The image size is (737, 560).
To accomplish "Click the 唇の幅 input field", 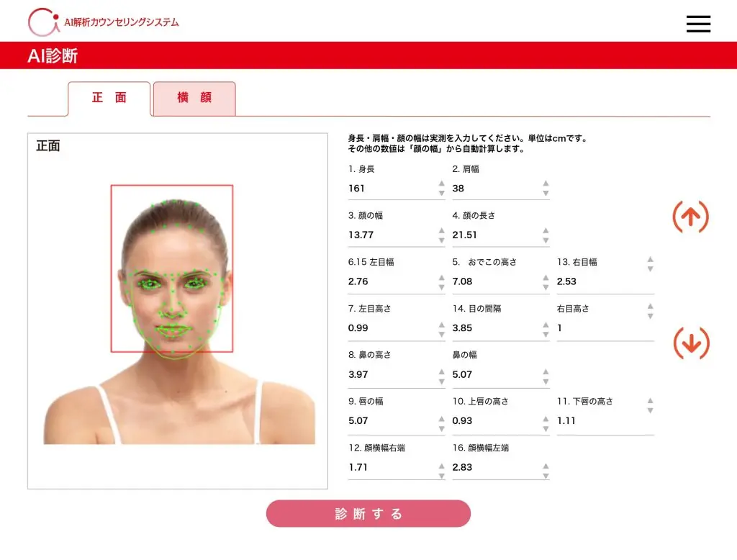I will click(x=389, y=421).
